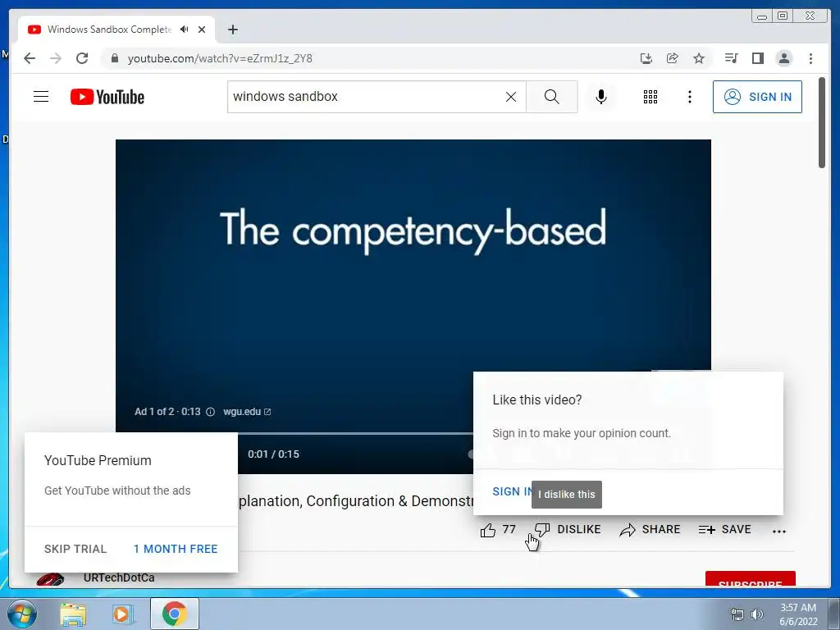Visit the wgu.edu advertiser link
Image resolution: width=840 pixels, height=630 pixels.
[247, 412]
